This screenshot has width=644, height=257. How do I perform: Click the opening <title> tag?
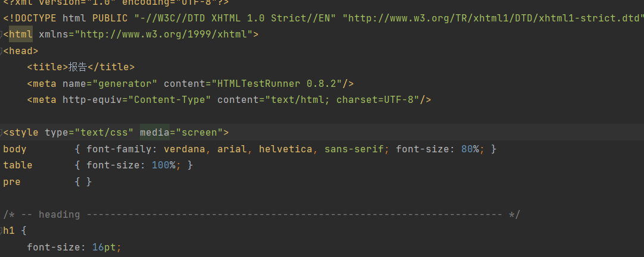click(x=48, y=67)
